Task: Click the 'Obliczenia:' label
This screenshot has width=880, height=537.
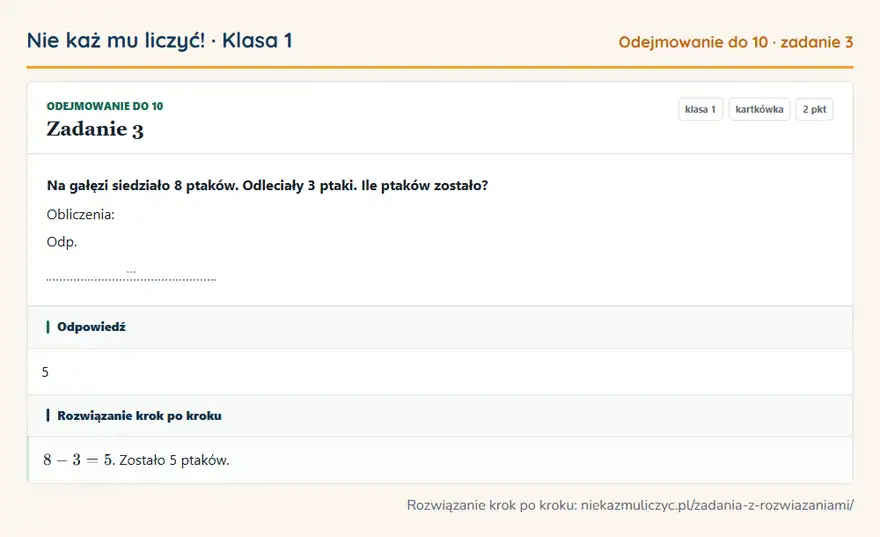Action: click(x=80, y=214)
